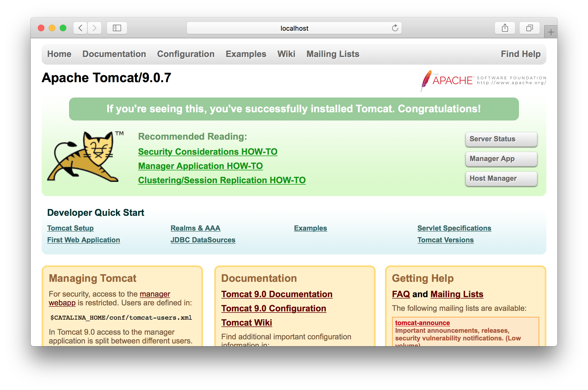Click the Safari forward arrow button
This screenshot has width=588, height=390.
click(x=95, y=28)
